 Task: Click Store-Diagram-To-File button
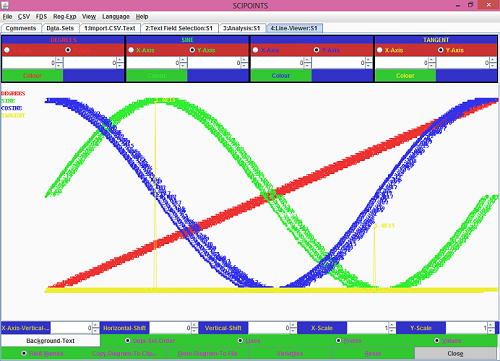tap(208, 353)
